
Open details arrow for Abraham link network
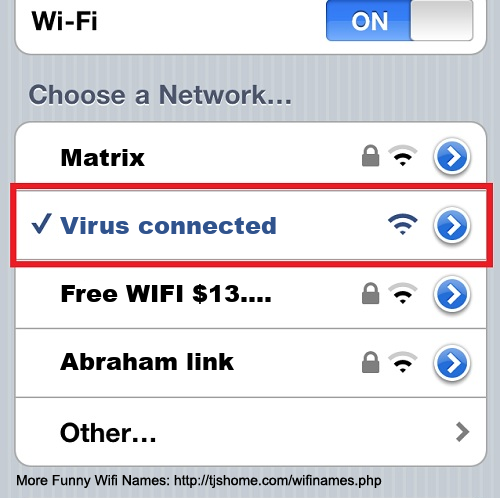452,363
